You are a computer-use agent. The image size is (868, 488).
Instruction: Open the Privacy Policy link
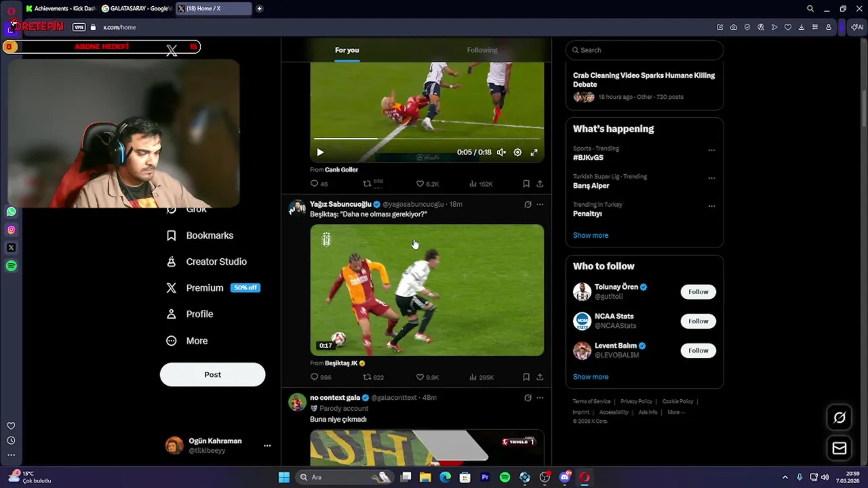[x=636, y=401]
